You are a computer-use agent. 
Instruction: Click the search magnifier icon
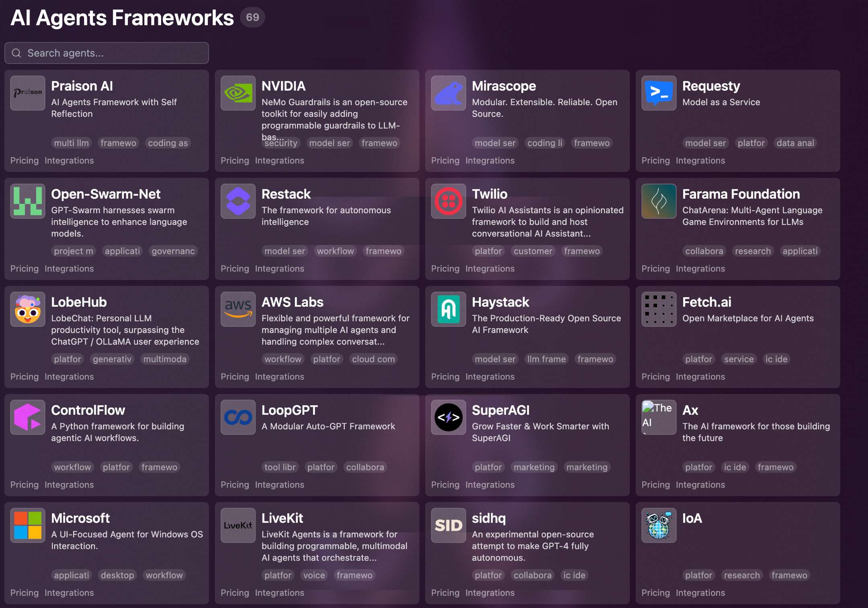[16, 53]
